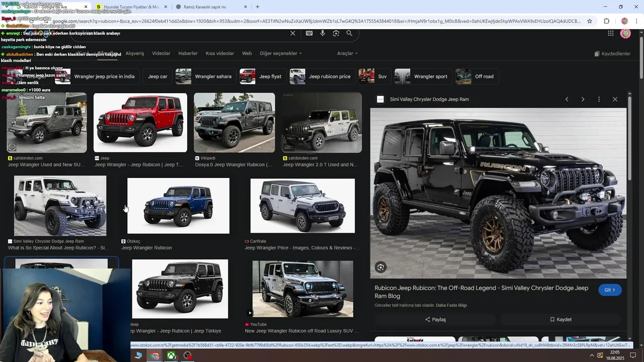644x362 pixels.
Task: Search by image with the Lens icon
Action: click(336, 33)
